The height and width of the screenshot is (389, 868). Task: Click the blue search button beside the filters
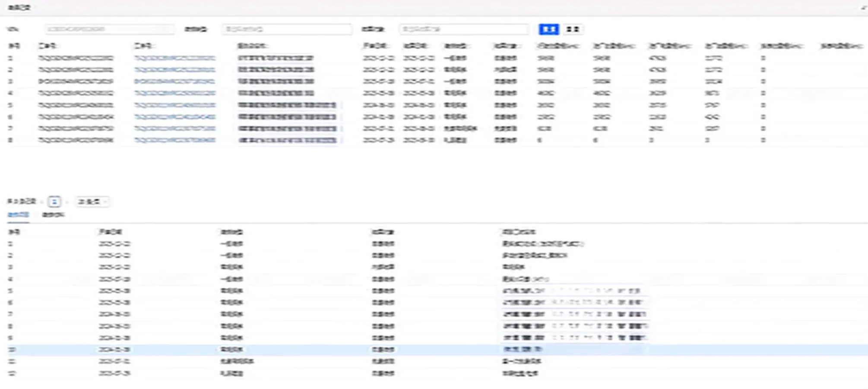tap(548, 29)
